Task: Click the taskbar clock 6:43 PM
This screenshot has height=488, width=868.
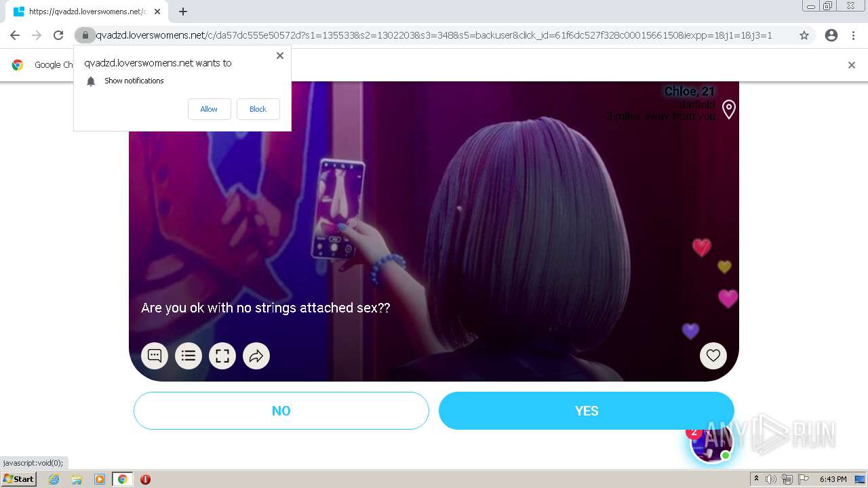Action: pos(833,479)
